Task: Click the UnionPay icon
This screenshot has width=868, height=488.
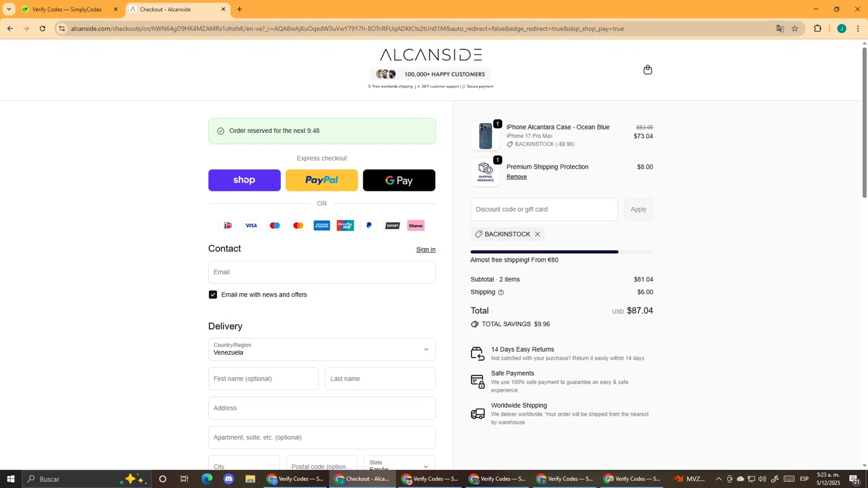Action: tap(345, 225)
